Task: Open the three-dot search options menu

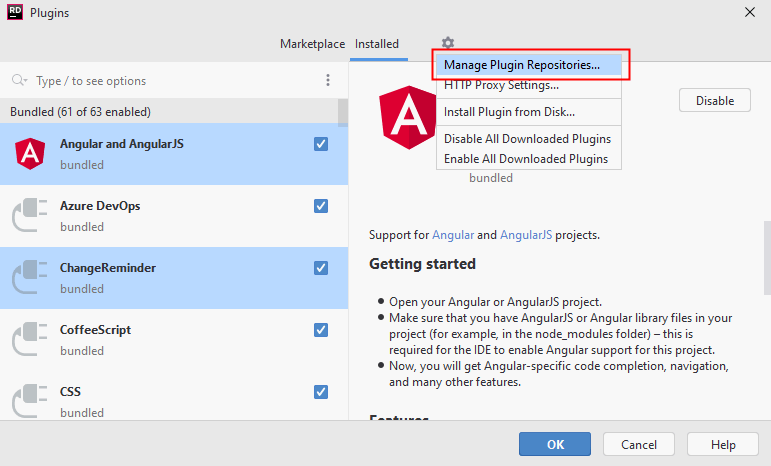Action: (x=328, y=80)
